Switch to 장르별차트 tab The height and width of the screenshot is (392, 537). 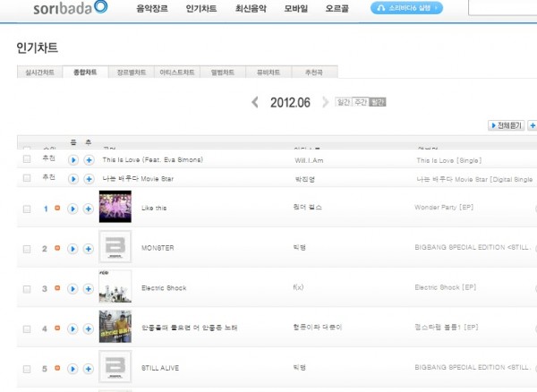pyautogui.click(x=132, y=72)
